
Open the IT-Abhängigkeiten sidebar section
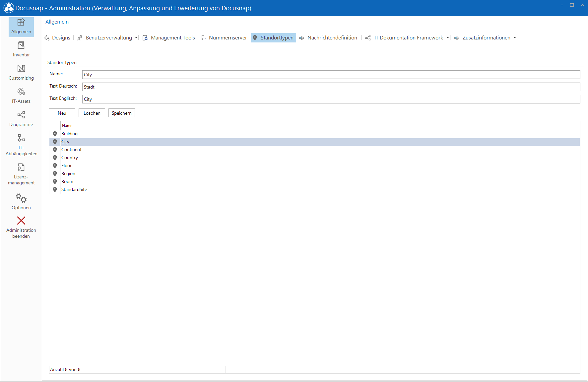[x=21, y=145]
